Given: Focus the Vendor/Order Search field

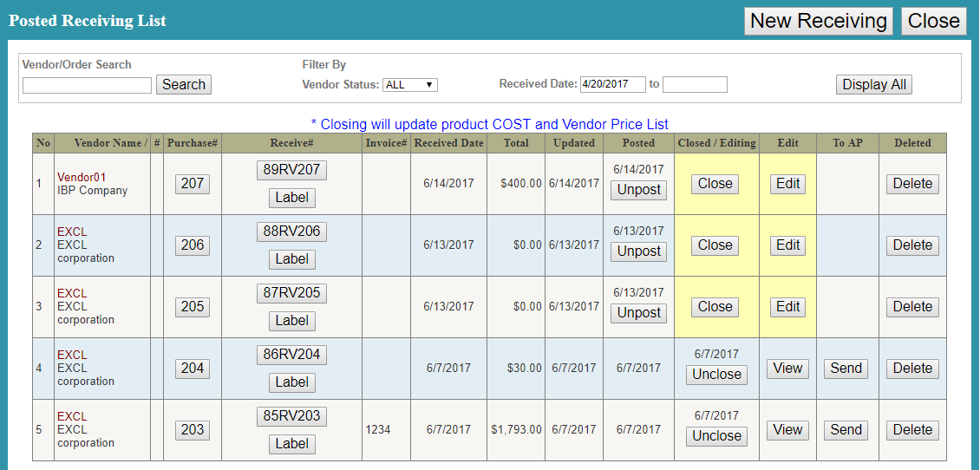Looking at the screenshot, I should pyautogui.click(x=87, y=85).
